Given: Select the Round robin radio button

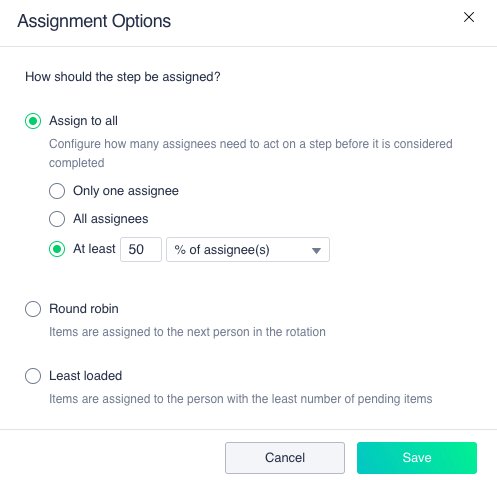Looking at the screenshot, I should click(x=33, y=309).
